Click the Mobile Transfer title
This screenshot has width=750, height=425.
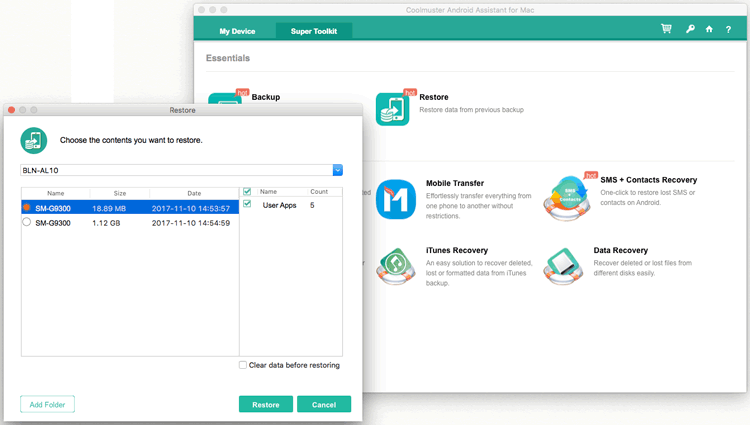tap(455, 183)
